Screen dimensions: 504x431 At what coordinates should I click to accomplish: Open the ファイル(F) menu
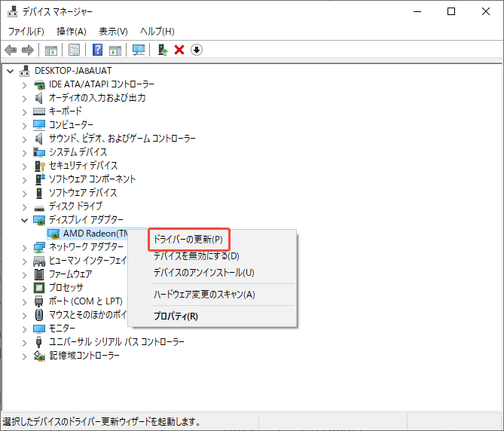[26, 32]
